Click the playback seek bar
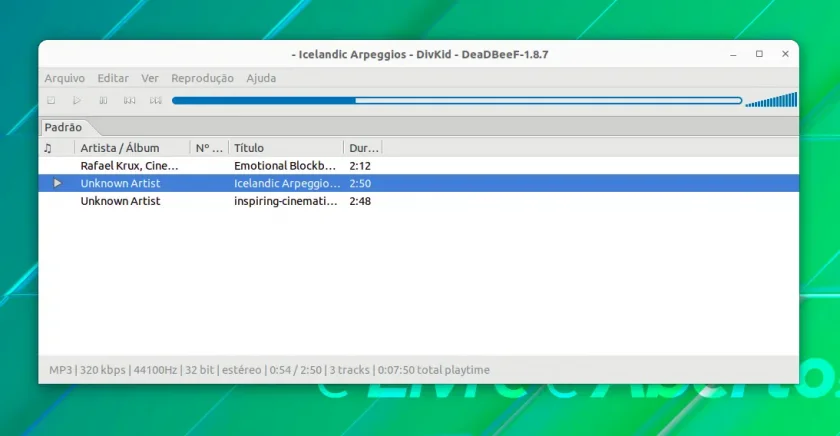Viewport: 840px width, 436px height. [x=457, y=100]
